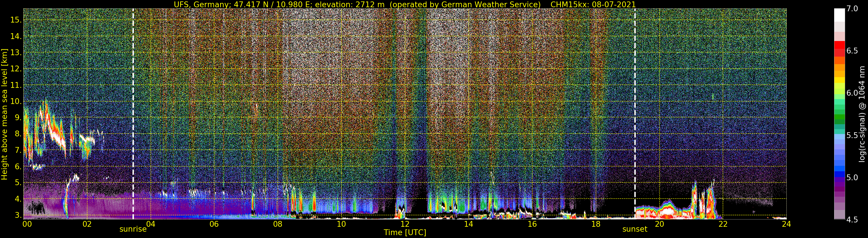Screen dimensions: 868x238
Task: Click the '10' hour tick on the time axis
Action: 341,224
